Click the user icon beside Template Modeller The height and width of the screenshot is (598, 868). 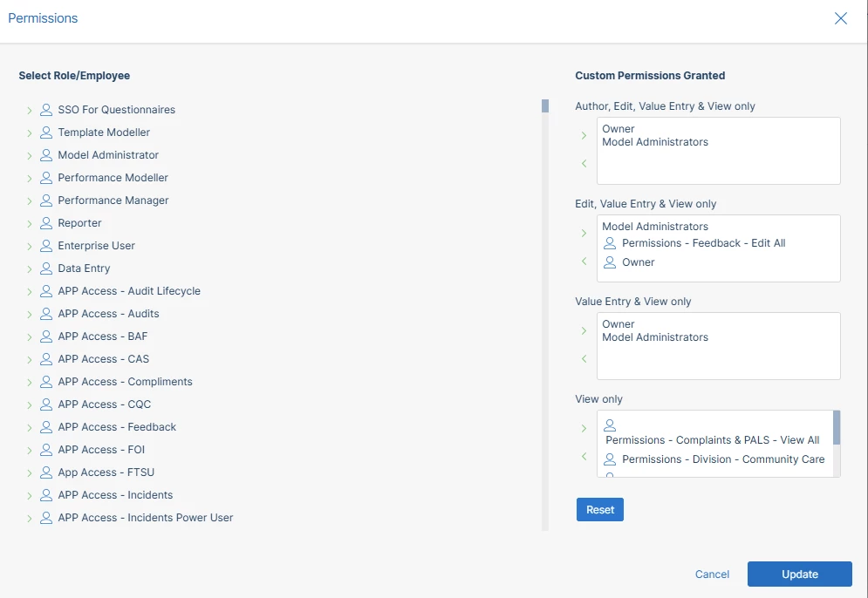[x=46, y=133]
